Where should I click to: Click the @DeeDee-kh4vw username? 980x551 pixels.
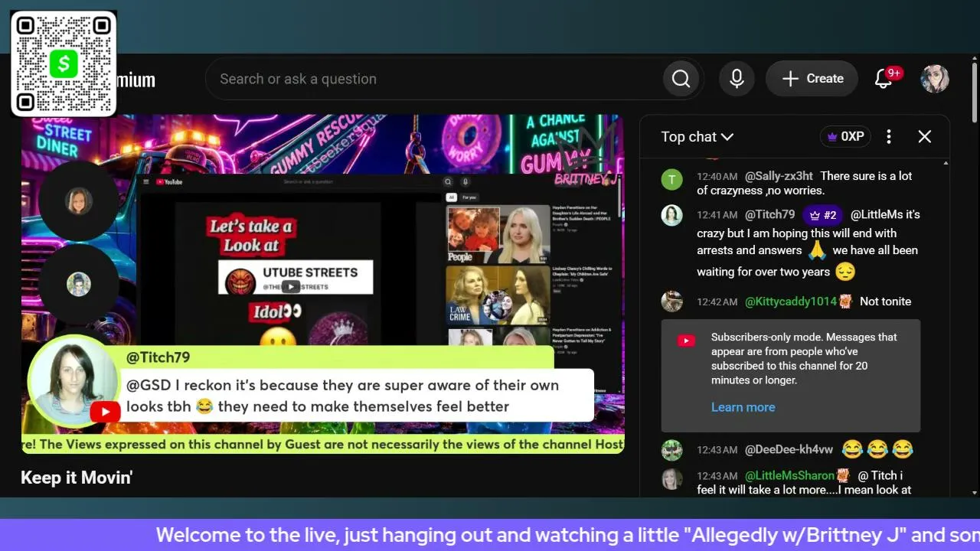[789, 449]
